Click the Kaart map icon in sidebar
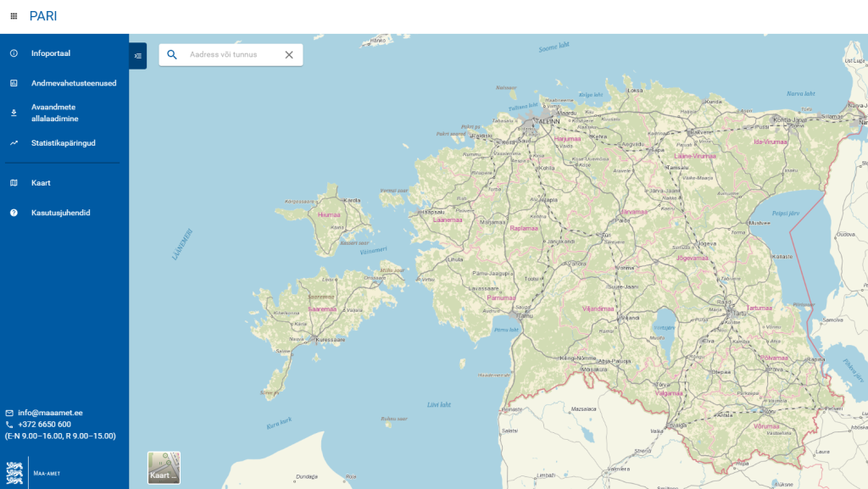The width and height of the screenshot is (868, 489). [14, 182]
